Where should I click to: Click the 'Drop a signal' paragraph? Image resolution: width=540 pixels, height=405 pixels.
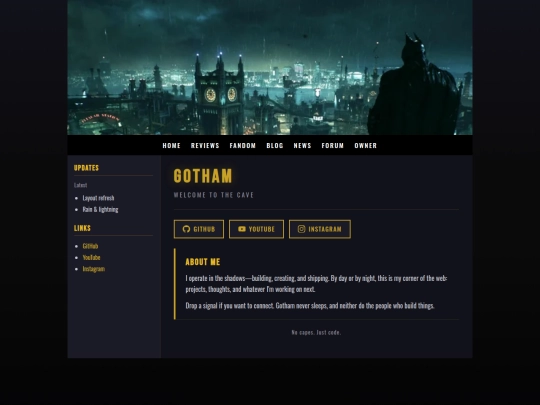[x=310, y=306]
